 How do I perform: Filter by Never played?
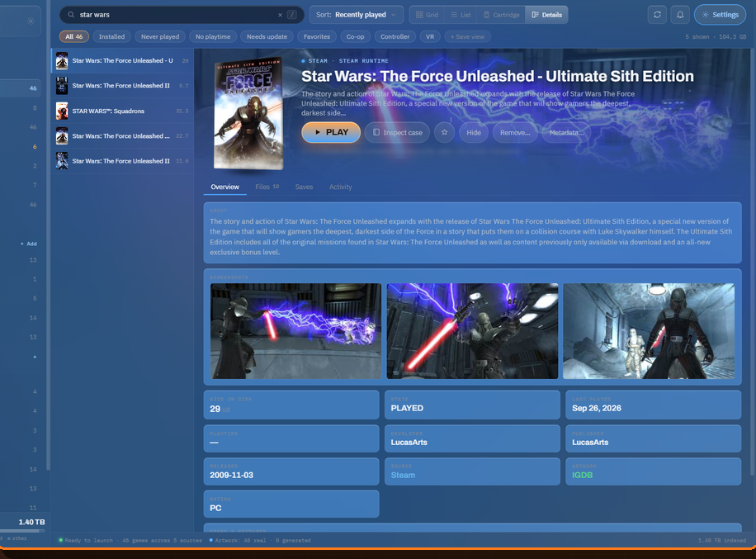coord(160,36)
